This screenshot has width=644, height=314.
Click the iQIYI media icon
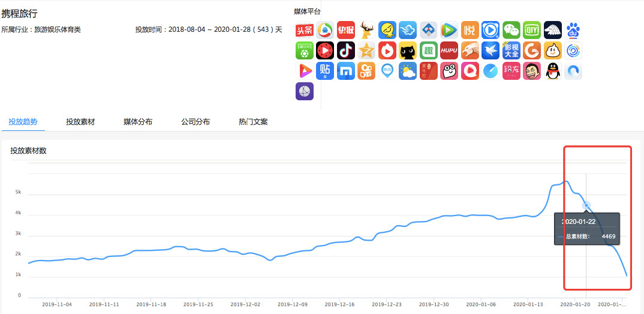point(532,31)
